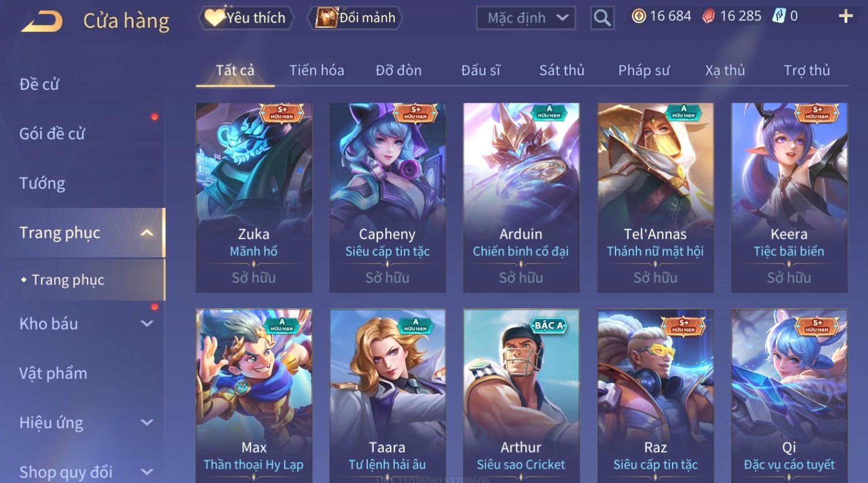Tap the chest icon in Đổi mảnh
The height and width of the screenshot is (483, 868).
click(x=326, y=18)
